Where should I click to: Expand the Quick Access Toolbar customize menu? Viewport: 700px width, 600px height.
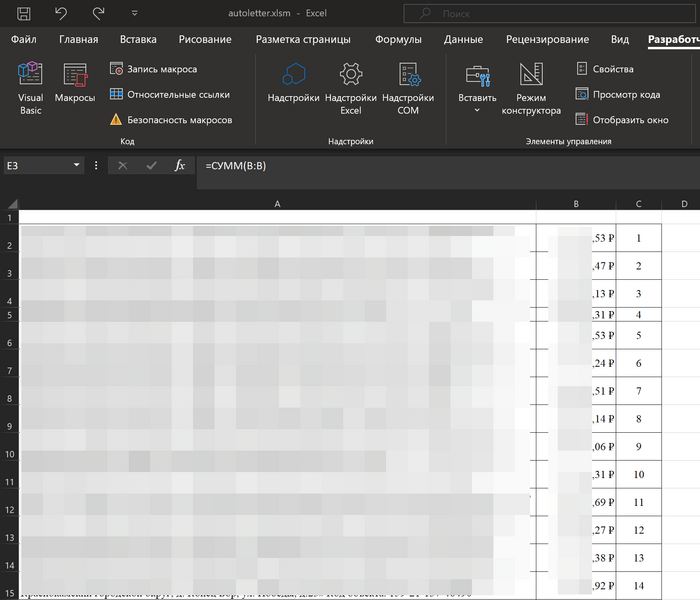[x=135, y=15]
